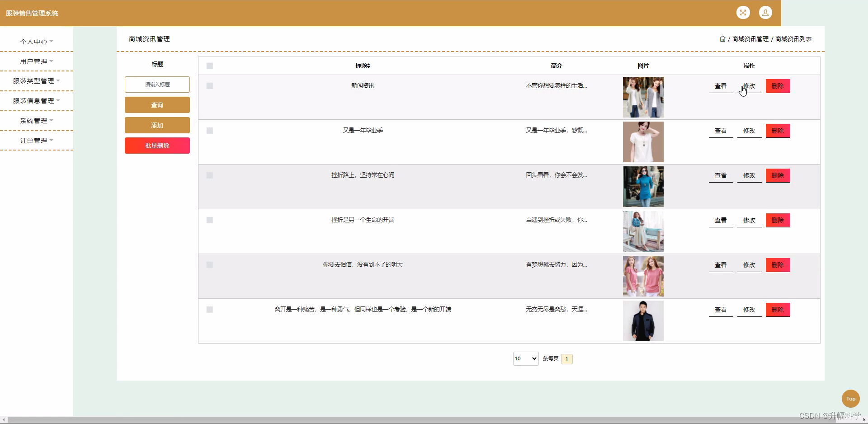The height and width of the screenshot is (424, 868).
Task: Open the rows-per-page dropdown showing 10
Action: pos(526,358)
